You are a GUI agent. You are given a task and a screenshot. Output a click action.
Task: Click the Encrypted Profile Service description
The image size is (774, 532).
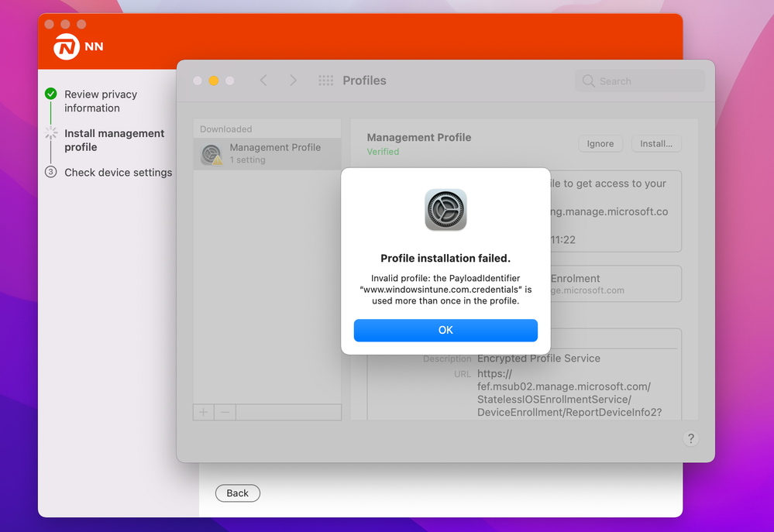538,359
